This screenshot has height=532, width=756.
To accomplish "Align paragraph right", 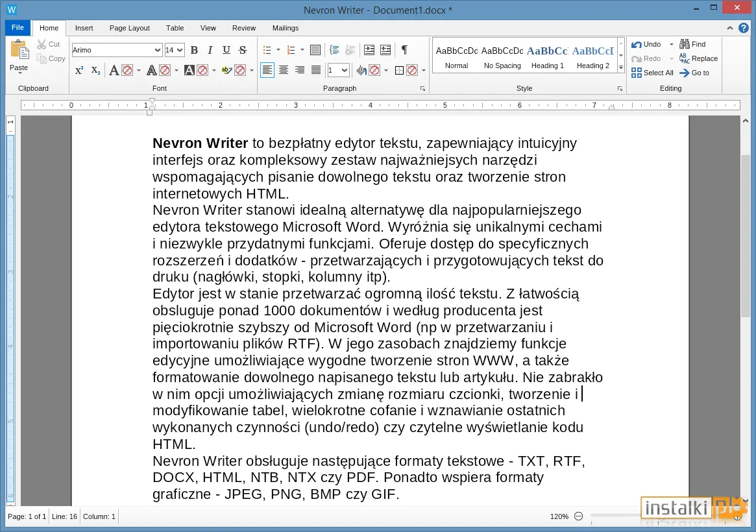I will [x=299, y=70].
